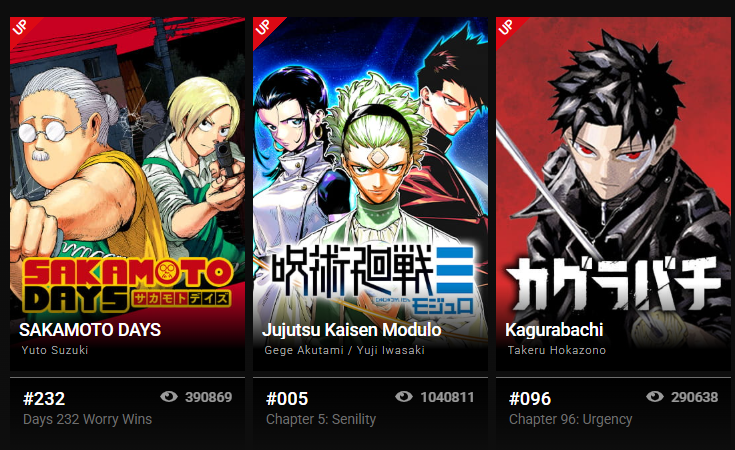735x450 pixels.
Task: Select the SAKAMOTO DAYS title text
Action: tap(90, 330)
